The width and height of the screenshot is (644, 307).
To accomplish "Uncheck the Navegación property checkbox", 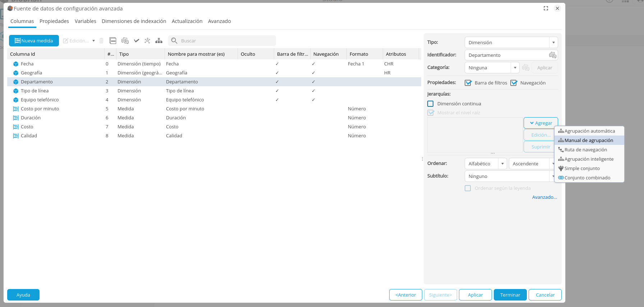I will point(514,83).
